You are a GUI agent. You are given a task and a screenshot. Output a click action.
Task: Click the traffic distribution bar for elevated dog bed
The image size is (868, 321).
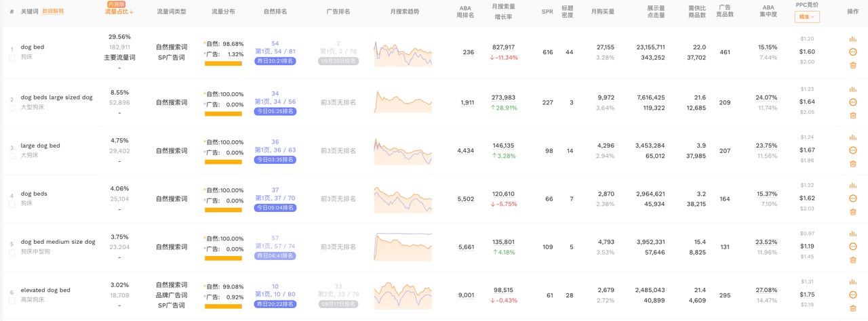(x=223, y=306)
